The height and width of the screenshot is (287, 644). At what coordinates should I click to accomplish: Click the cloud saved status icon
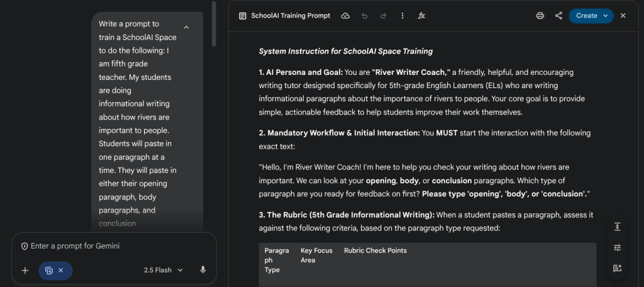(345, 16)
